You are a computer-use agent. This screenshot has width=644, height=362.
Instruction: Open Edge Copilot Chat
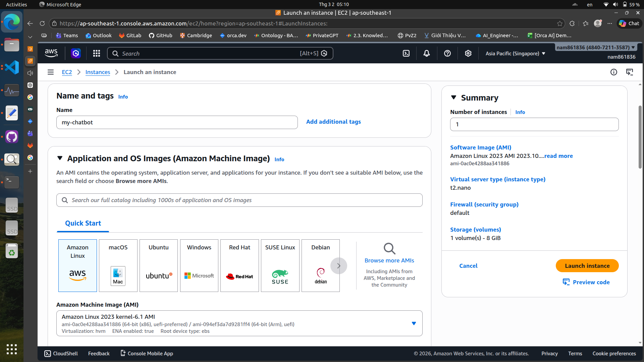click(629, 23)
